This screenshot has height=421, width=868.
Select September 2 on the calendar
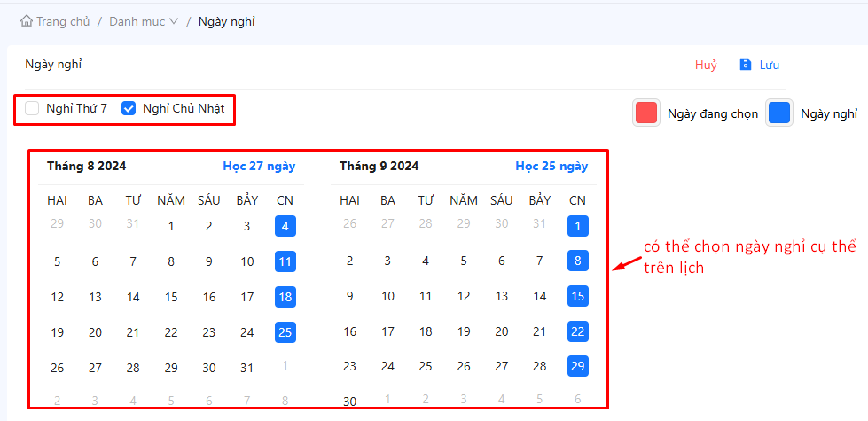pos(349,261)
